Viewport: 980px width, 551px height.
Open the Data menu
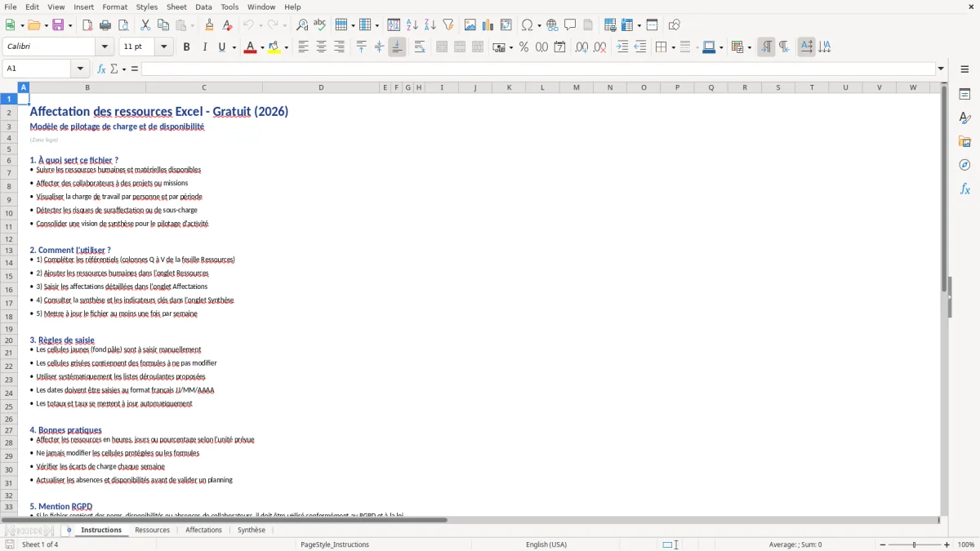[203, 7]
